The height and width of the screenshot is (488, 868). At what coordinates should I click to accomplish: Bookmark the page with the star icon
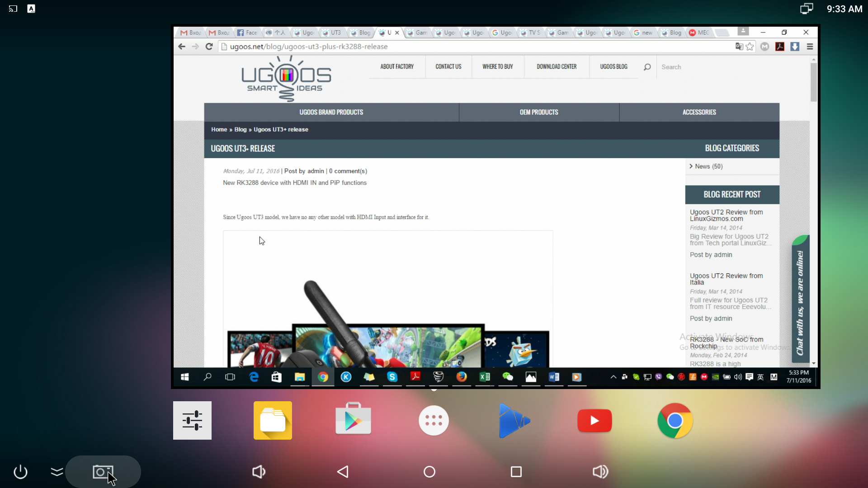750,47
